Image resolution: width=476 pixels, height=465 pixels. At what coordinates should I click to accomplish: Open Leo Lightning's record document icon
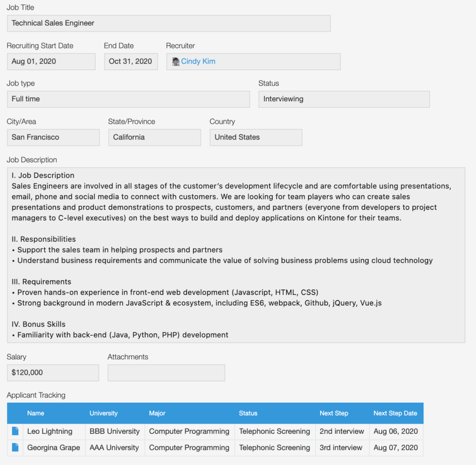(15, 432)
